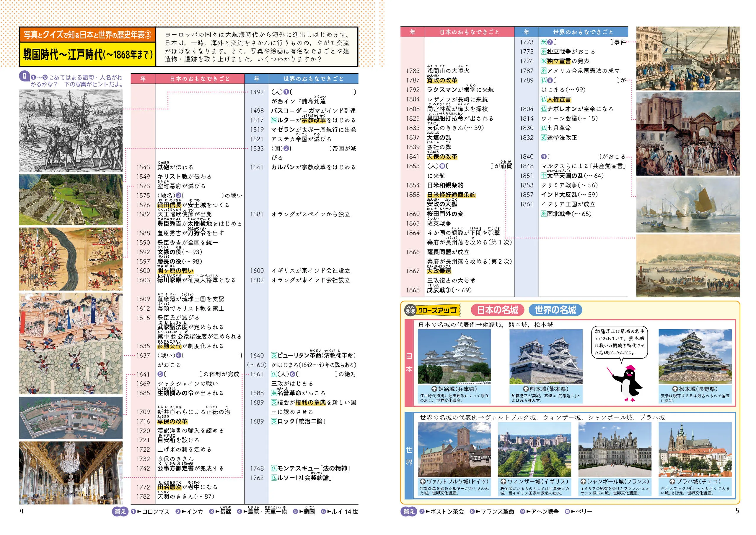
Task: Click the entry マゼランが世界一周航行に出発
Action: coord(313,129)
